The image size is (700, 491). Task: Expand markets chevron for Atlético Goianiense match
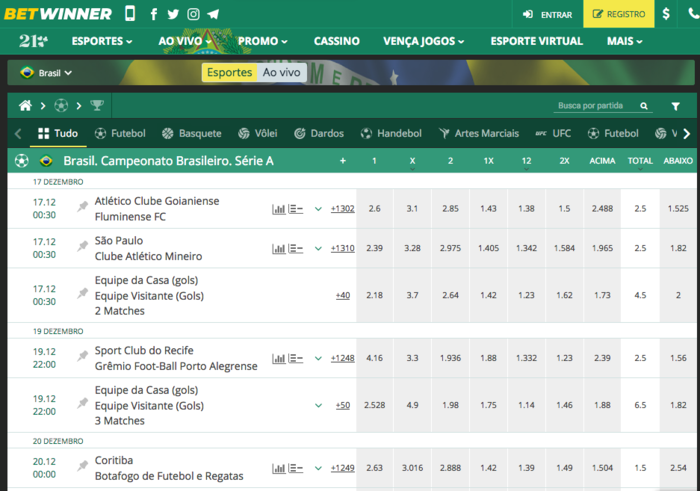[318, 209]
